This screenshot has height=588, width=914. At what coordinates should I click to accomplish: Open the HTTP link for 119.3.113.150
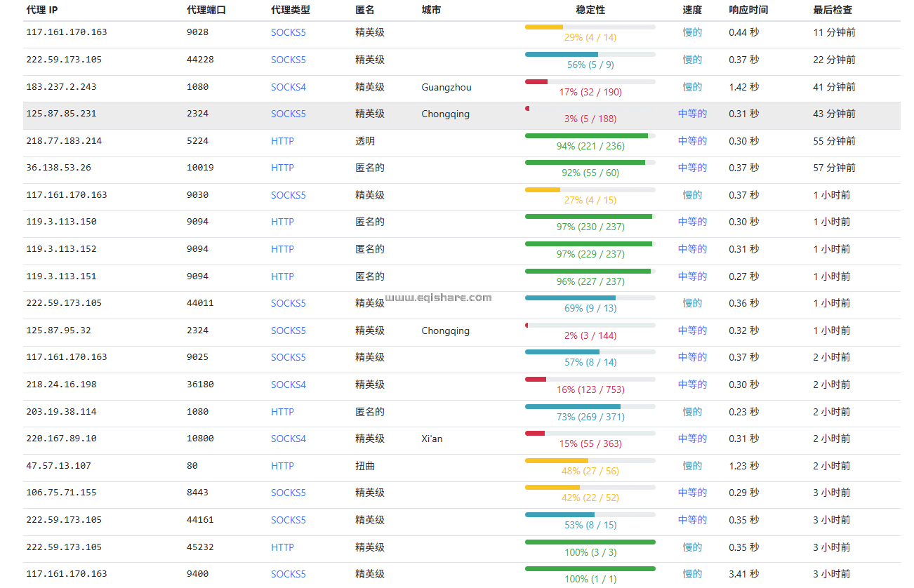pos(282,222)
